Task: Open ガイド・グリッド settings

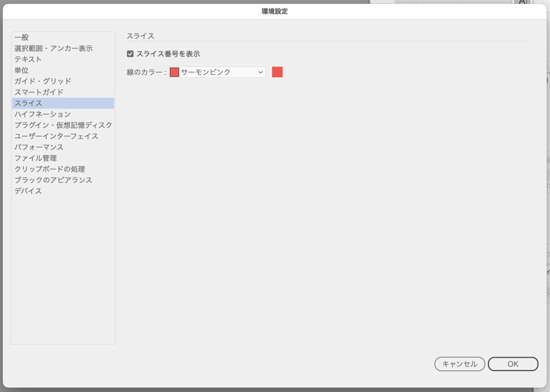Action: click(x=43, y=81)
